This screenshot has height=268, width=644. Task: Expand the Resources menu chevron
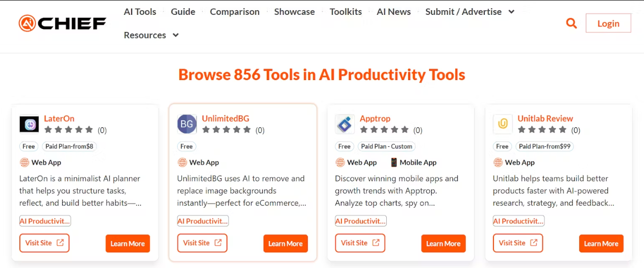[x=176, y=35]
